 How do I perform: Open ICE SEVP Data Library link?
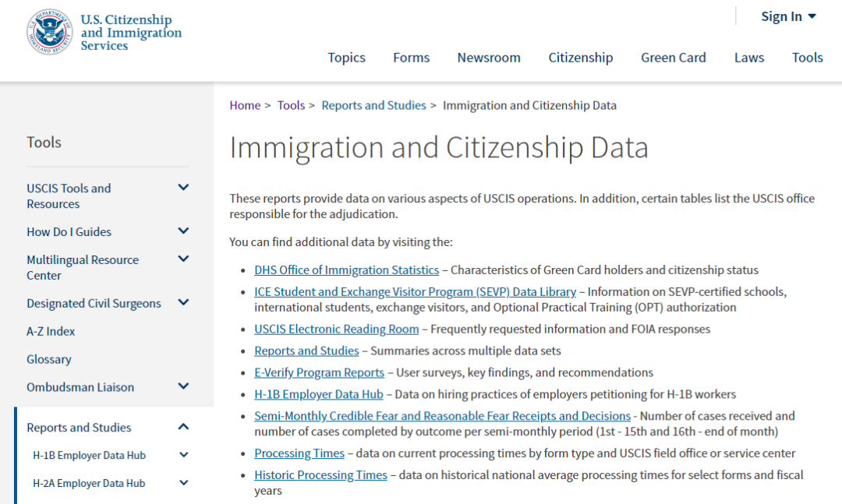point(415,292)
